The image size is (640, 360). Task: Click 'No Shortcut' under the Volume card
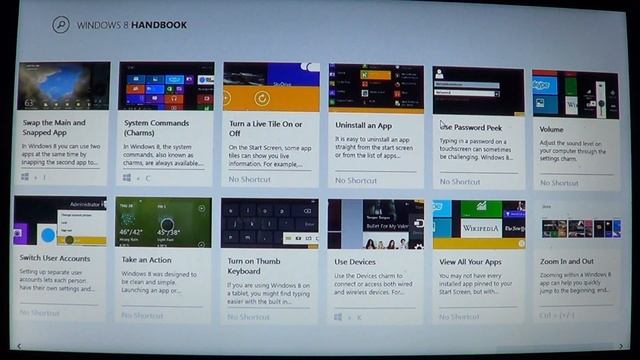coord(559,183)
